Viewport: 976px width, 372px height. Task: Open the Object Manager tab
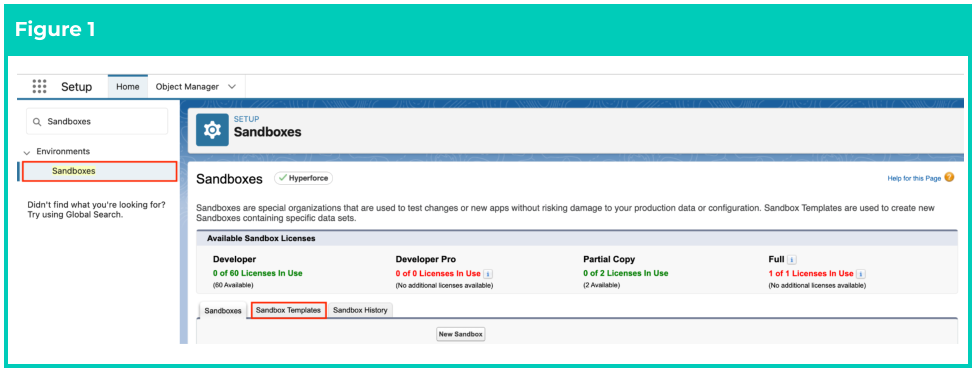[x=187, y=86]
